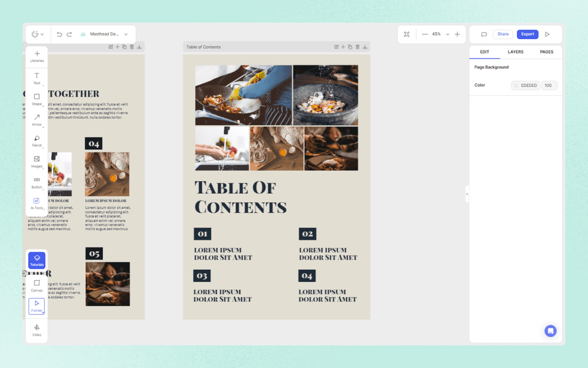Screen dimensions: 588x368
Task: Expand the Masthead Design title dropdown
Action: click(x=126, y=34)
